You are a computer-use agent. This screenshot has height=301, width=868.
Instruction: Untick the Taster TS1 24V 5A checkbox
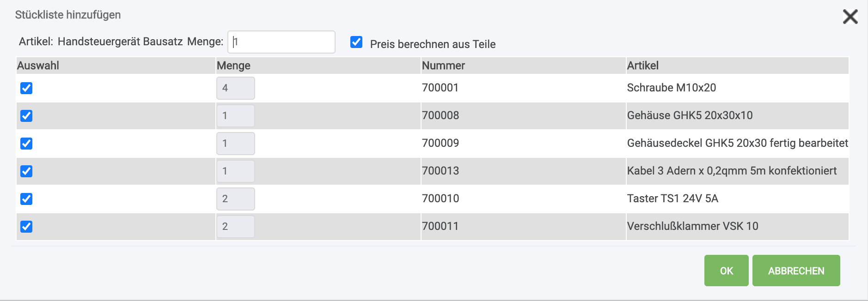coord(26,199)
